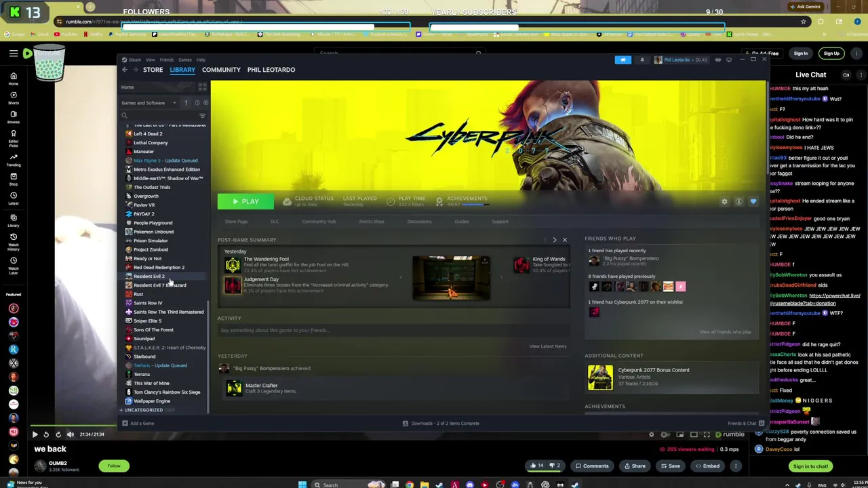This screenshot has width=868, height=488.
Task: Open the Games menu in Steam
Action: tap(184, 60)
